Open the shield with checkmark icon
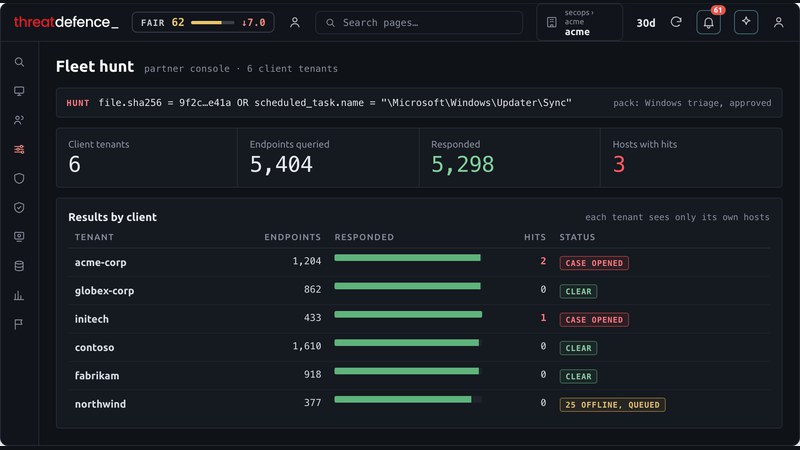This screenshot has width=800, height=450. coord(19,208)
